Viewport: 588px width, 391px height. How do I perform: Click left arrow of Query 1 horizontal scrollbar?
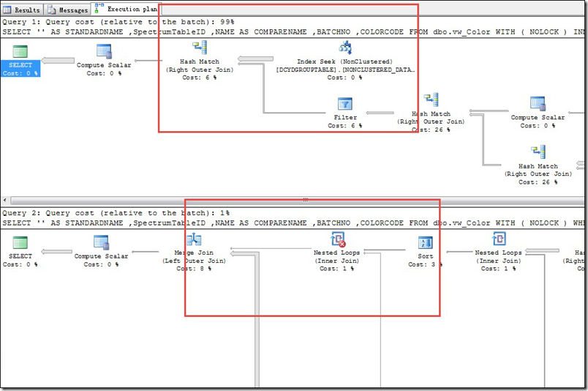(6, 201)
